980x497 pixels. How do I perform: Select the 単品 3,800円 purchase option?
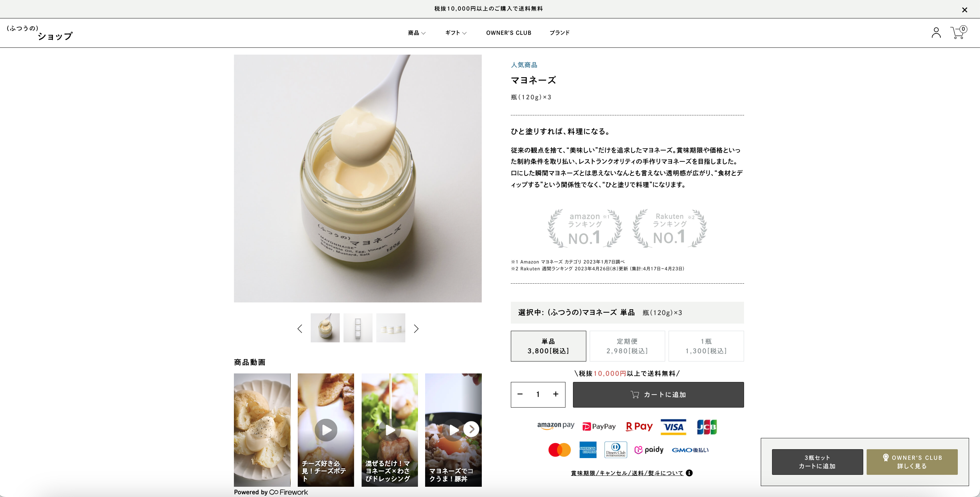tap(548, 346)
